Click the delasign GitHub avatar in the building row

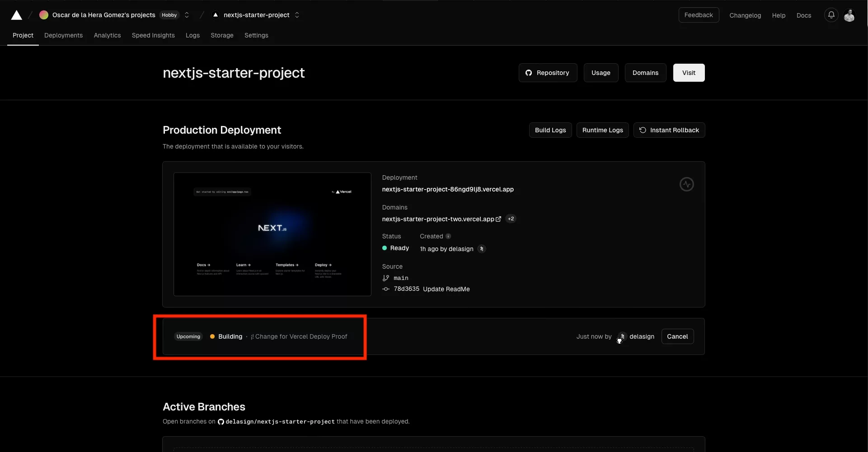(622, 336)
